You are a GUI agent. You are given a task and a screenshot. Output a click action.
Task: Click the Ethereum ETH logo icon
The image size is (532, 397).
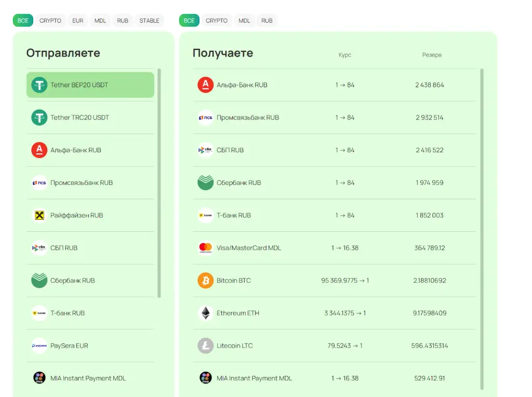pos(206,313)
